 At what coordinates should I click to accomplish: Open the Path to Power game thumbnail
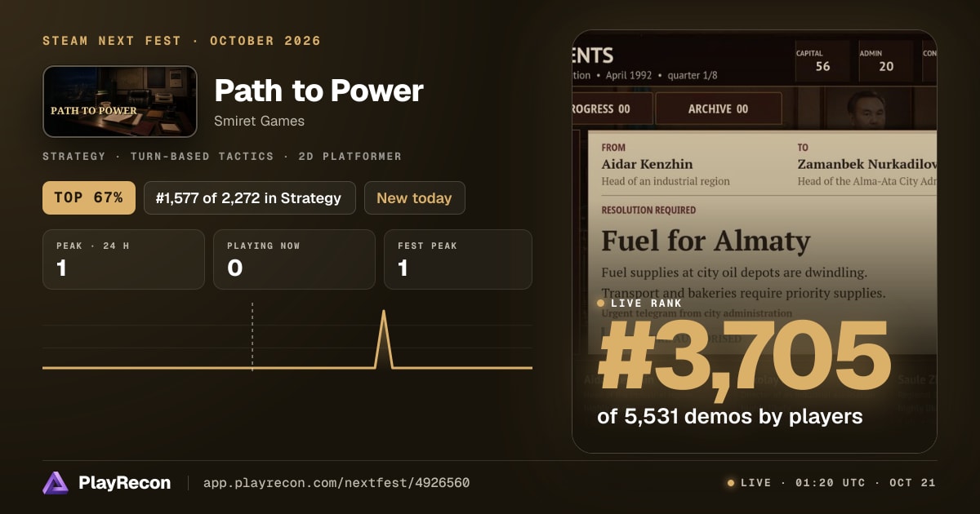(120, 101)
